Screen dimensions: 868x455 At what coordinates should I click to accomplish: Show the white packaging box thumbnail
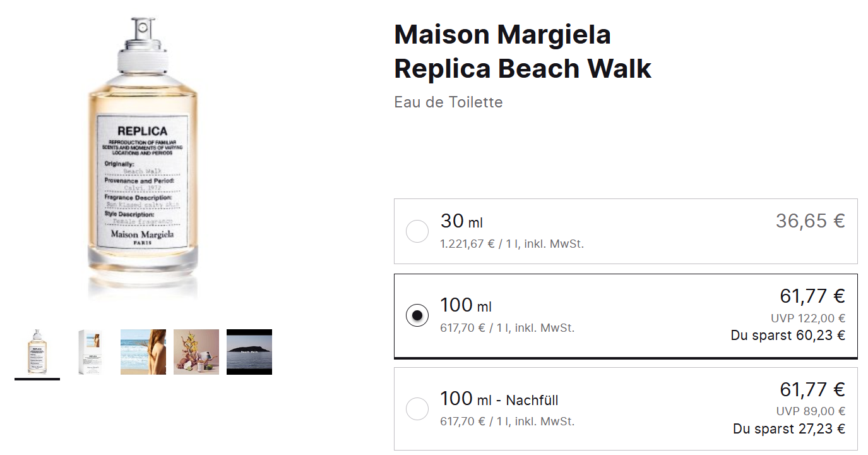coord(90,351)
